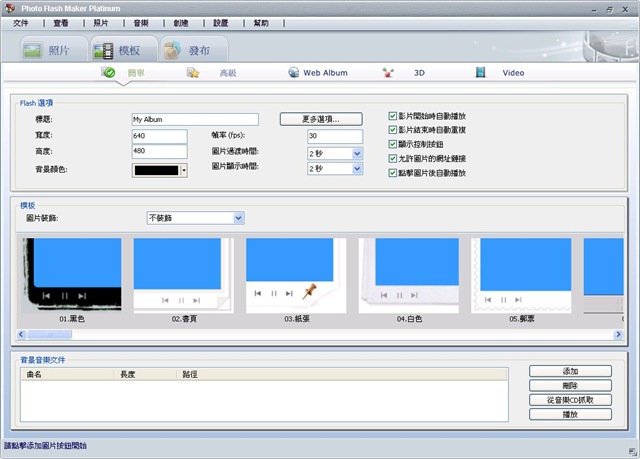Select the 04.白色 template thumbnail
The height and width of the screenshot is (459, 640).
tap(409, 275)
